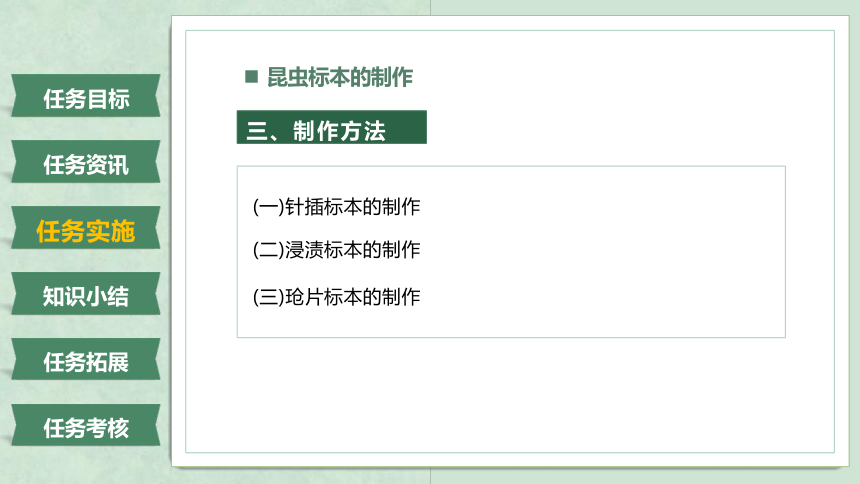This screenshot has width=860, height=484.
Task: Open the 知识小结 section
Action: point(86,294)
